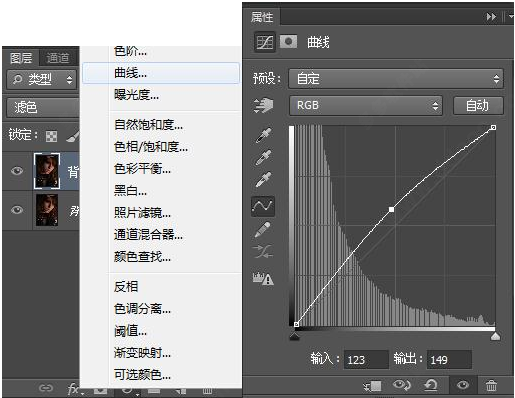Click the histogram warning recalculate icon
The width and height of the screenshot is (515, 398).
click(x=263, y=278)
